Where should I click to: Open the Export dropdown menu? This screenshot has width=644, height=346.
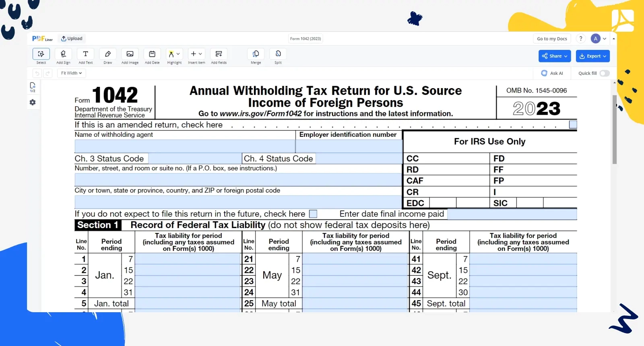click(592, 56)
